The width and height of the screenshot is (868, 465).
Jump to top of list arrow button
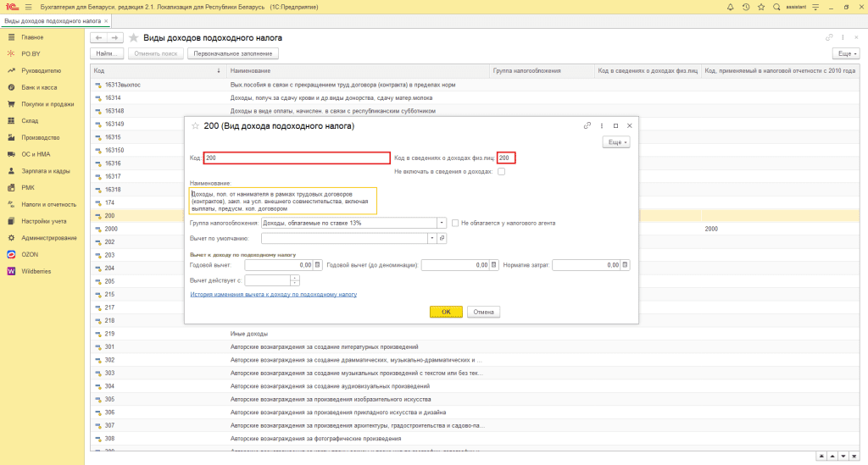(821, 457)
